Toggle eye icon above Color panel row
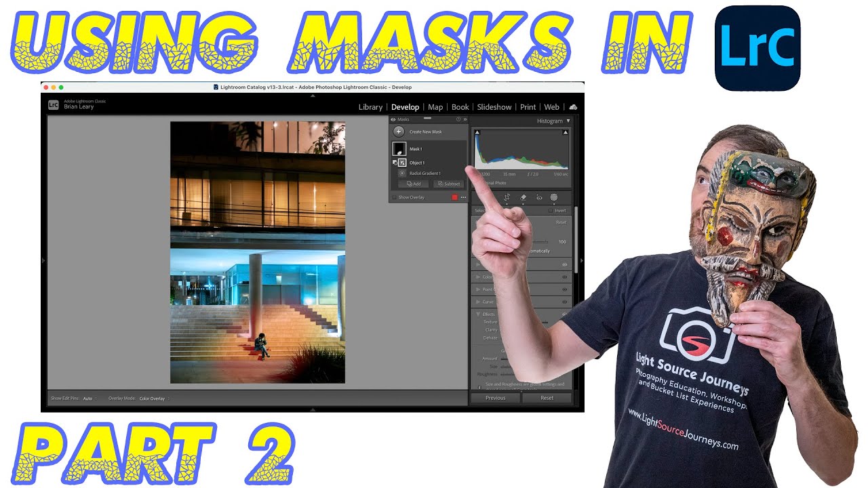868x488 pixels. pos(564,265)
